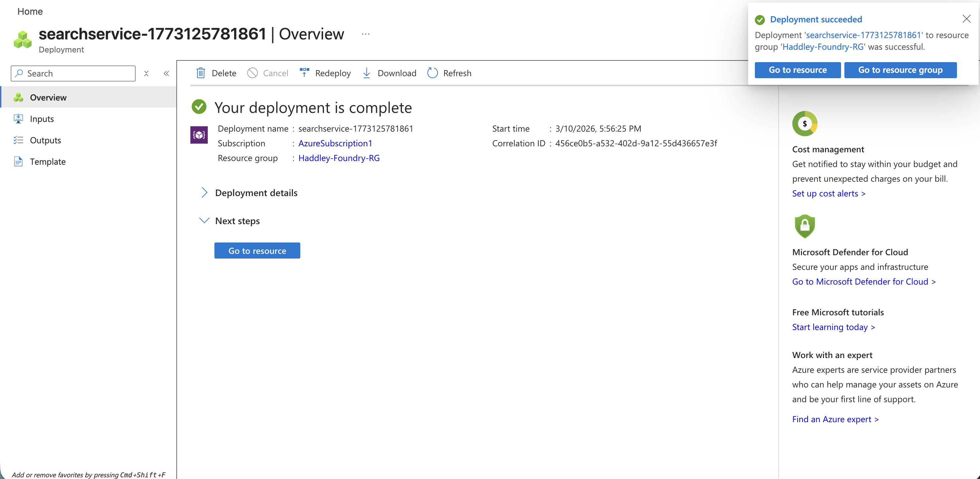Image resolution: width=980 pixels, height=479 pixels.
Task: Open the more options ellipsis menu
Action: [x=366, y=34]
